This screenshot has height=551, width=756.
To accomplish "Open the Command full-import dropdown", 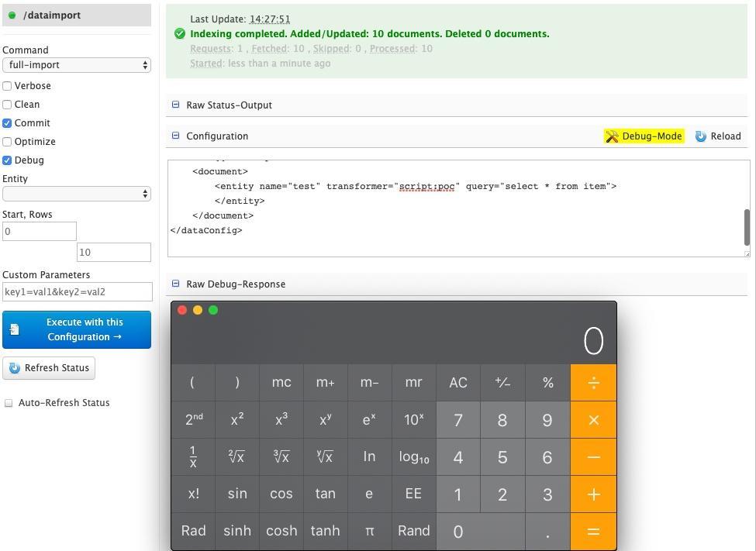I will (x=76, y=65).
